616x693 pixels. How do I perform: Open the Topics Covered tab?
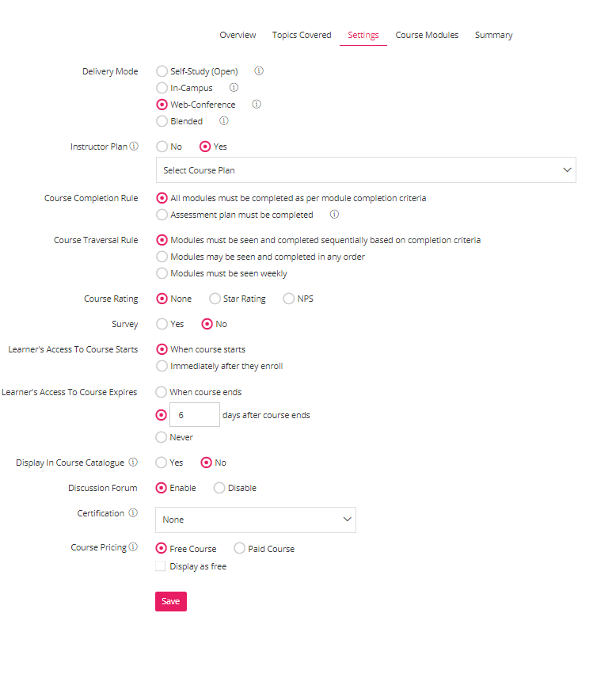click(x=302, y=35)
